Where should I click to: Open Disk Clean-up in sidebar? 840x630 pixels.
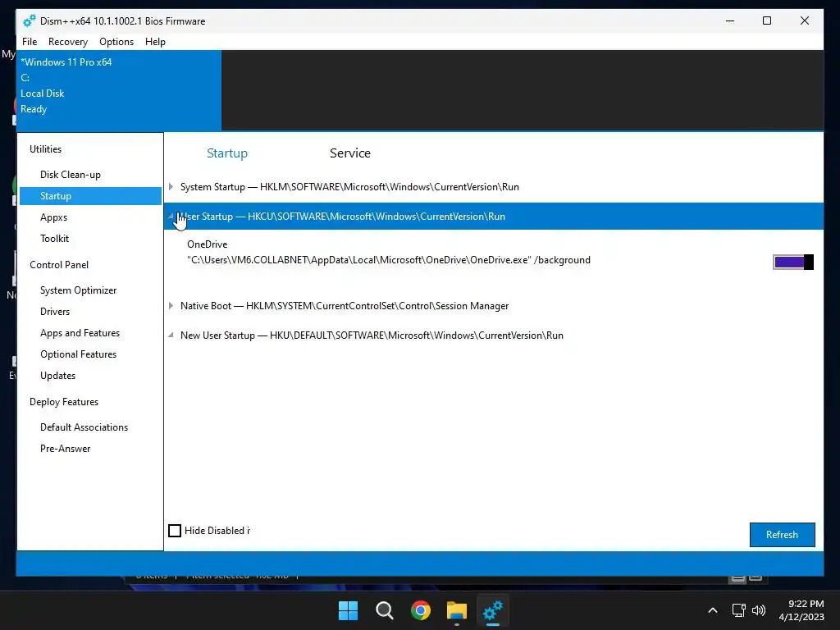pyautogui.click(x=71, y=175)
